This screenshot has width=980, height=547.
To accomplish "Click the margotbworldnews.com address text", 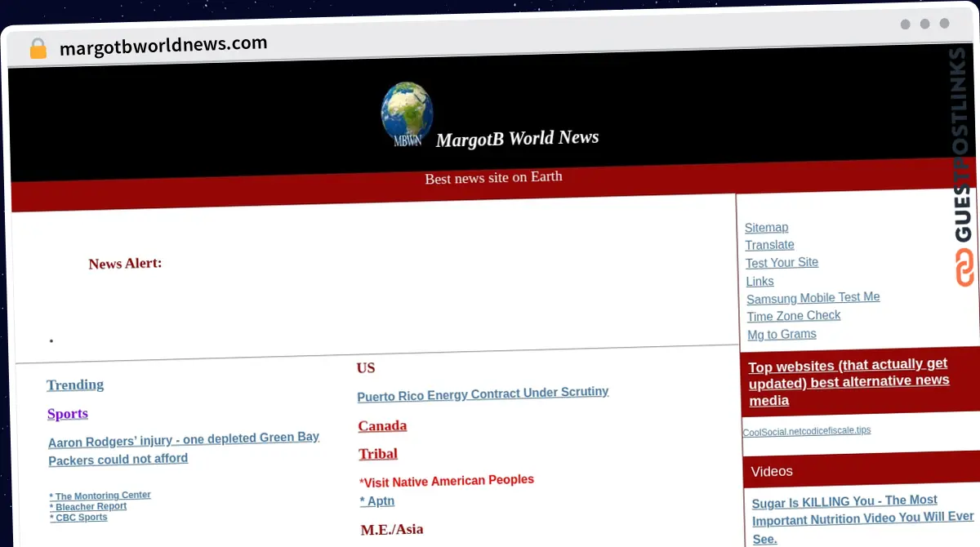I will coord(163,46).
